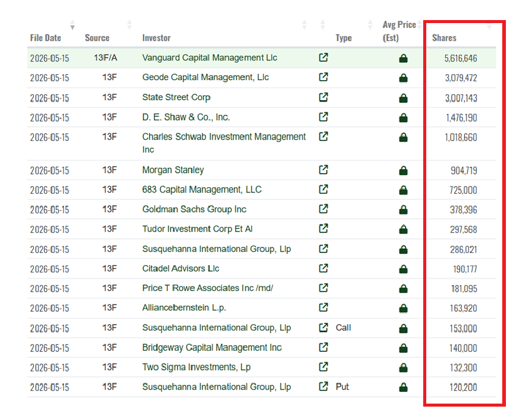Open 683 Capital Management, LLC link
Image resolution: width=529 pixels, height=420 pixels.
pyautogui.click(x=202, y=190)
